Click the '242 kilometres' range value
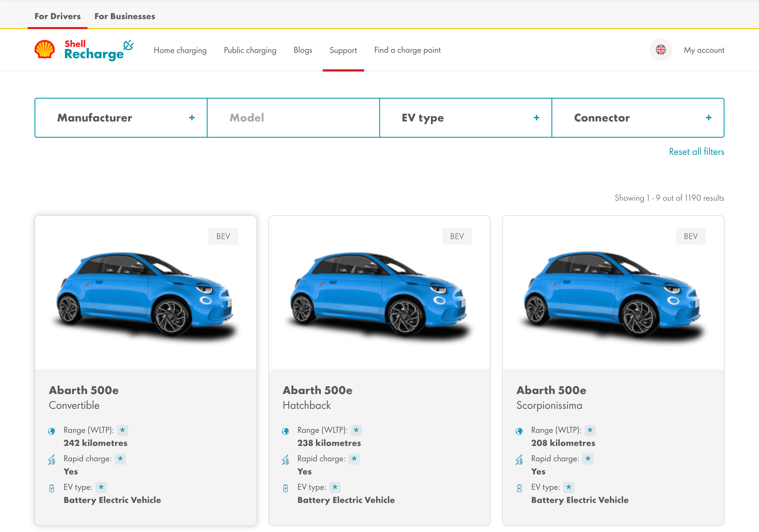Image resolution: width=759 pixels, height=532 pixels. 95,443
